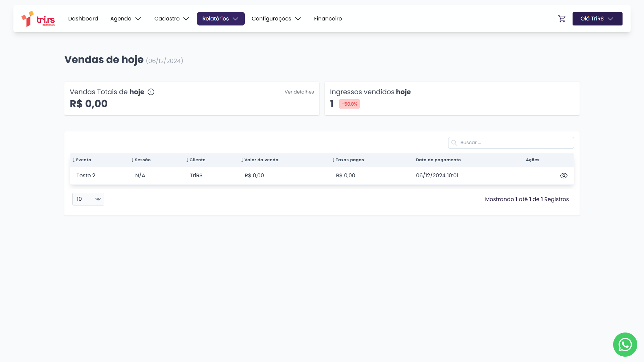Viewport: 644px width, 362px height.
Task: Sort table by Evento column
Action: pos(82,160)
